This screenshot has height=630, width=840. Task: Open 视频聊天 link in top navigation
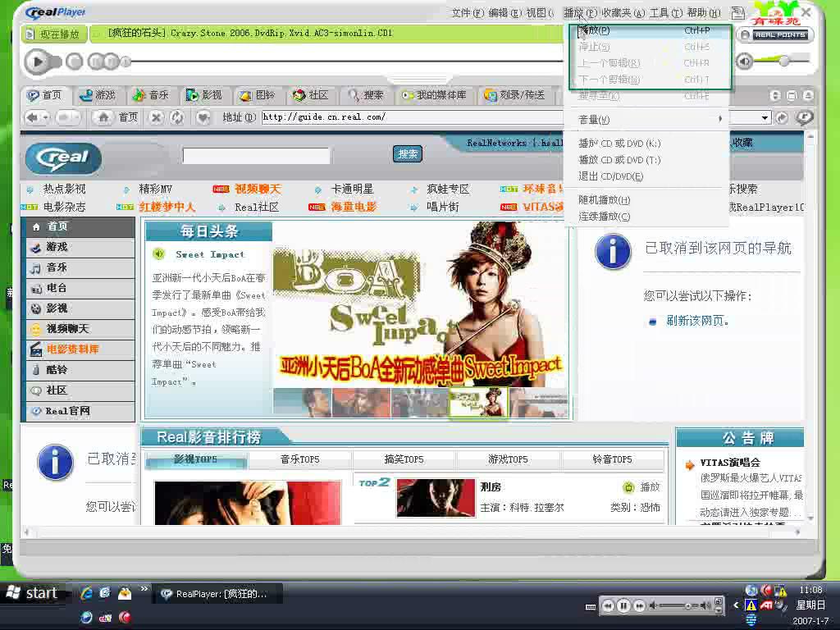click(257, 189)
